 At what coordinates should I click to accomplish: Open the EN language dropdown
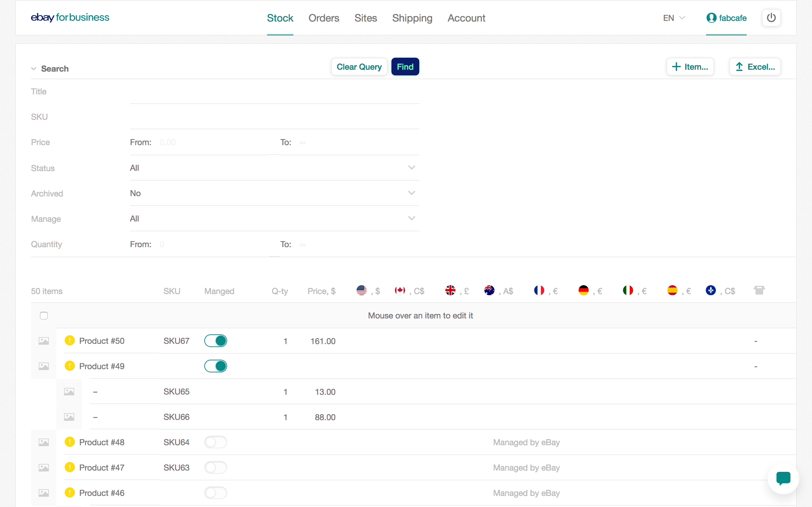674,18
